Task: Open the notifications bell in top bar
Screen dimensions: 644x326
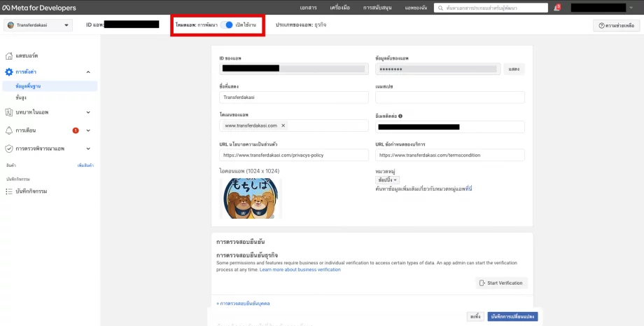Action: (x=556, y=8)
